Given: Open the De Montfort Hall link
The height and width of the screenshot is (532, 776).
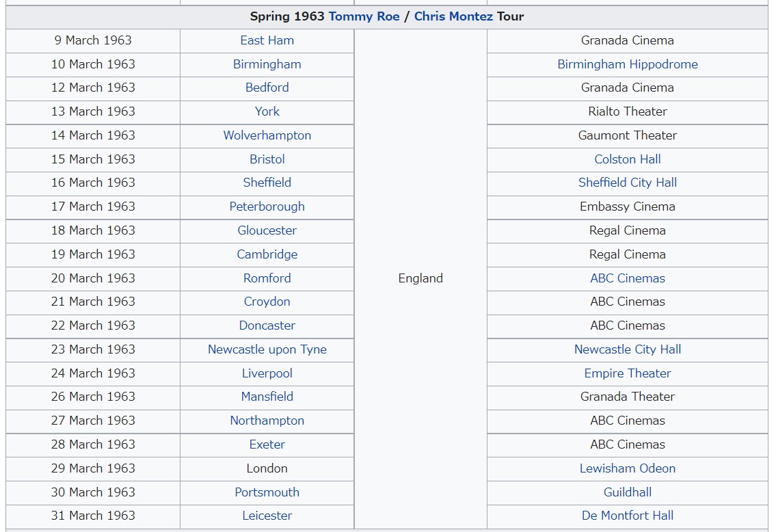Looking at the screenshot, I should 628,516.
